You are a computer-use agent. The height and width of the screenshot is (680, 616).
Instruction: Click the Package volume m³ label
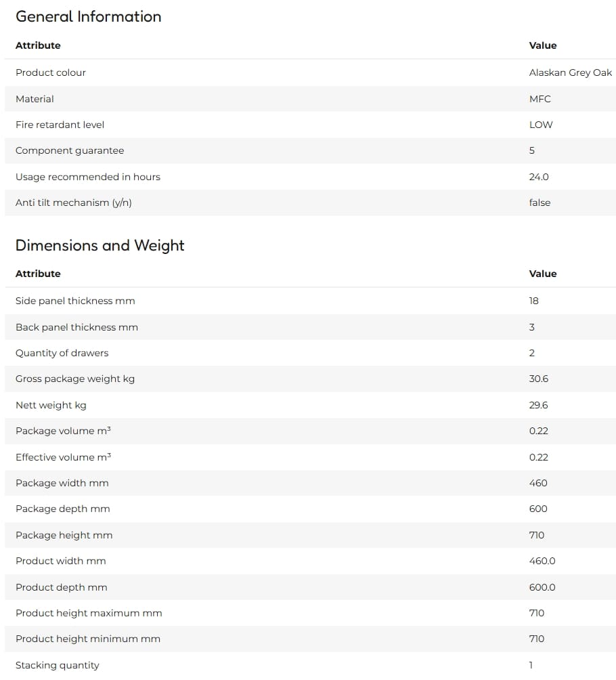(x=63, y=431)
